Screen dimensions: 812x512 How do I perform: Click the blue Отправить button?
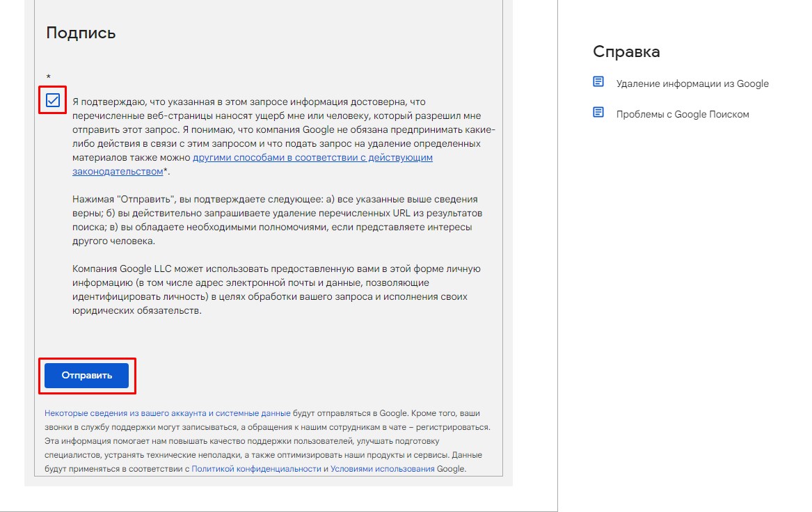click(x=86, y=376)
